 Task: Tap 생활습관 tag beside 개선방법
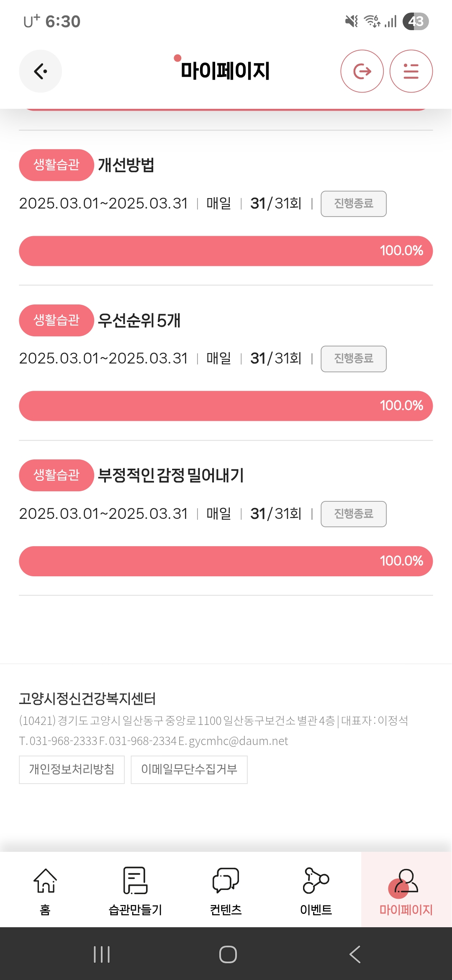tap(56, 165)
